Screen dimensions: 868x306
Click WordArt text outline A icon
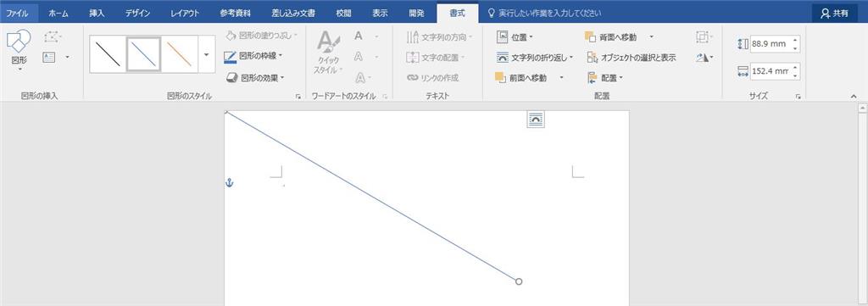pos(359,57)
